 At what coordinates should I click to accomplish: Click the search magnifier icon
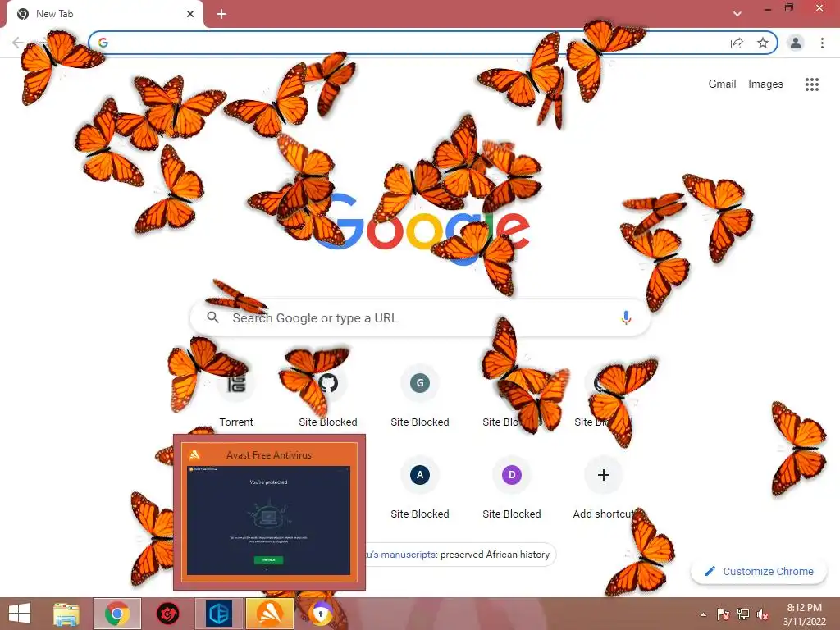tap(212, 317)
